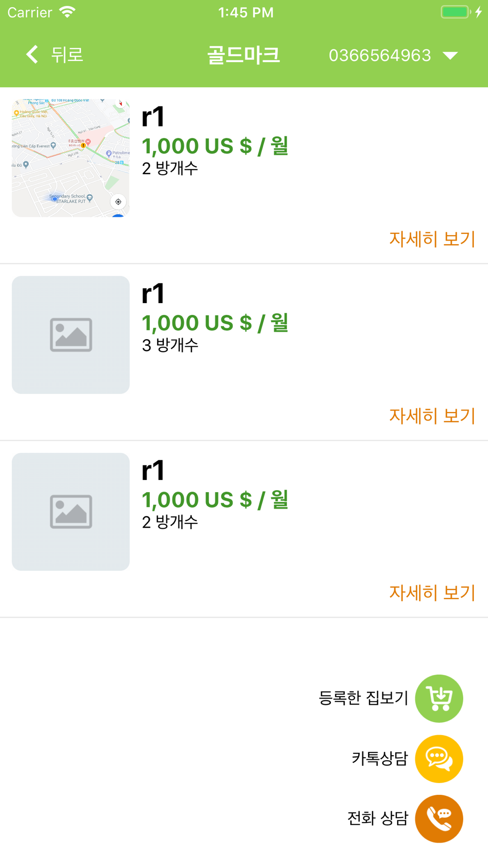Select the 전화 상담 option label
Viewport: 488px width, 868px height.
pos(377,818)
